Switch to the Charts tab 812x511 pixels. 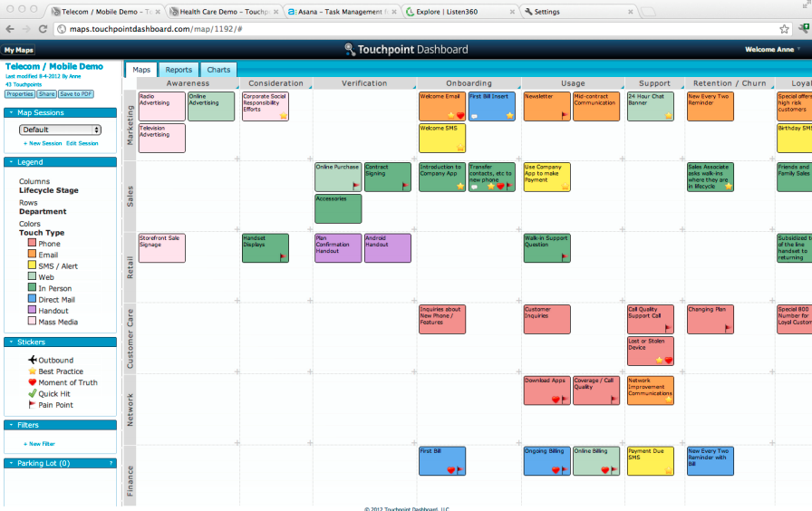218,70
